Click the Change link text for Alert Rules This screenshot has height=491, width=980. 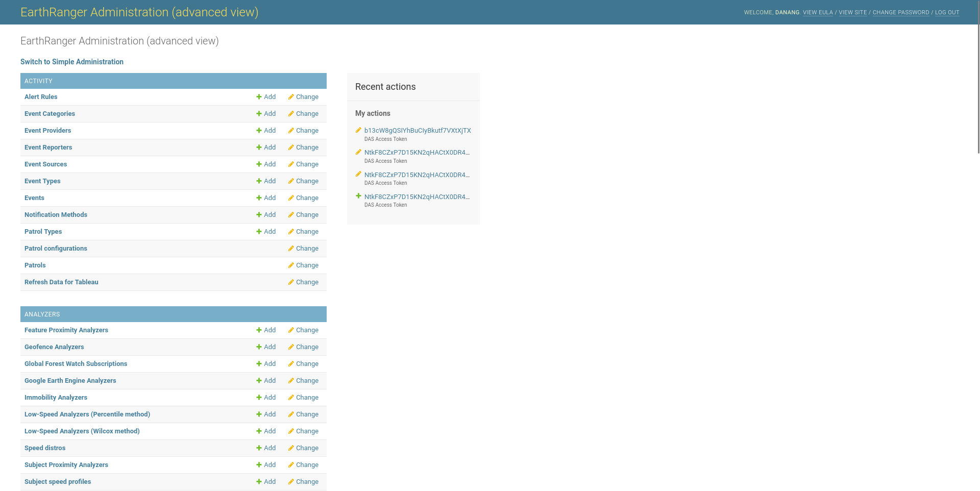tap(307, 97)
